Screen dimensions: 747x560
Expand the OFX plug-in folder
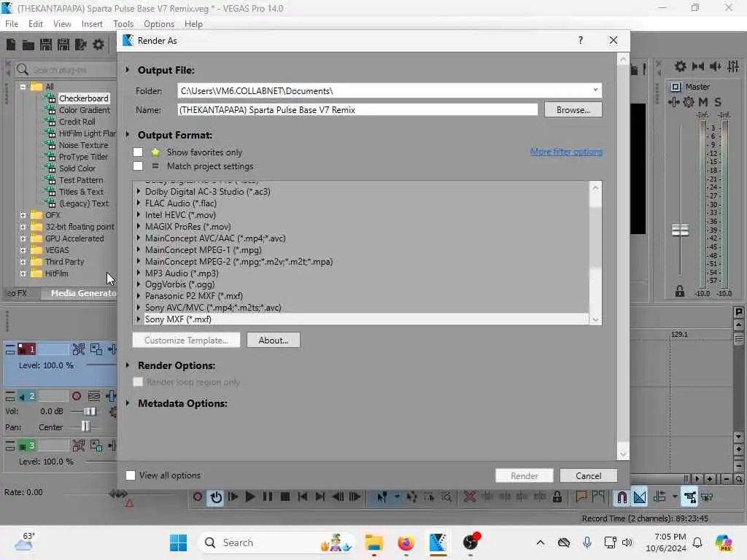(x=23, y=215)
